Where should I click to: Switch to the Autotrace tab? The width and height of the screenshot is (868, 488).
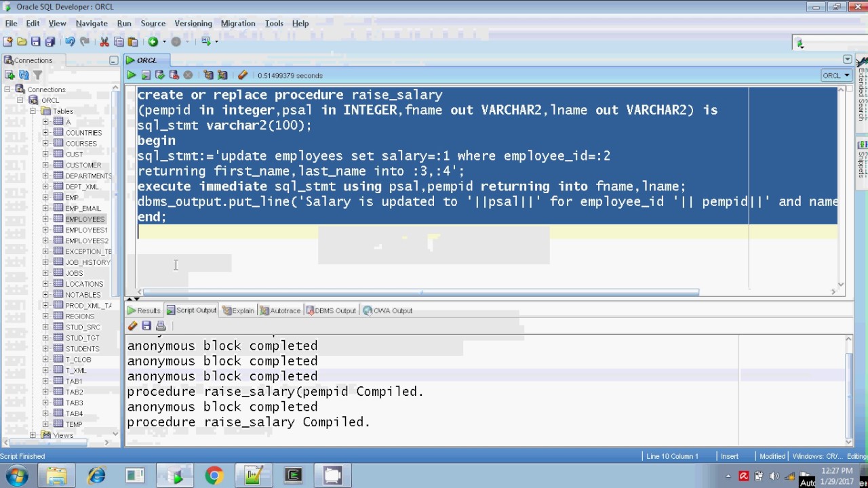coord(280,310)
